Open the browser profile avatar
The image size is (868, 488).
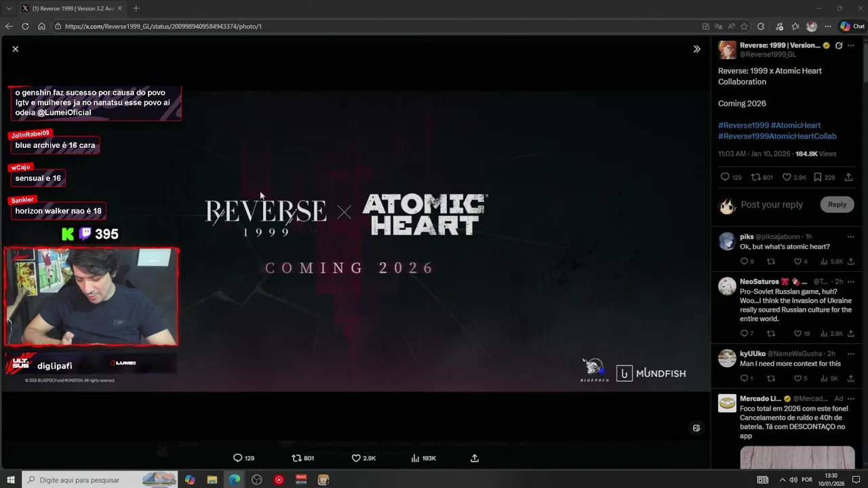click(x=812, y=26)
